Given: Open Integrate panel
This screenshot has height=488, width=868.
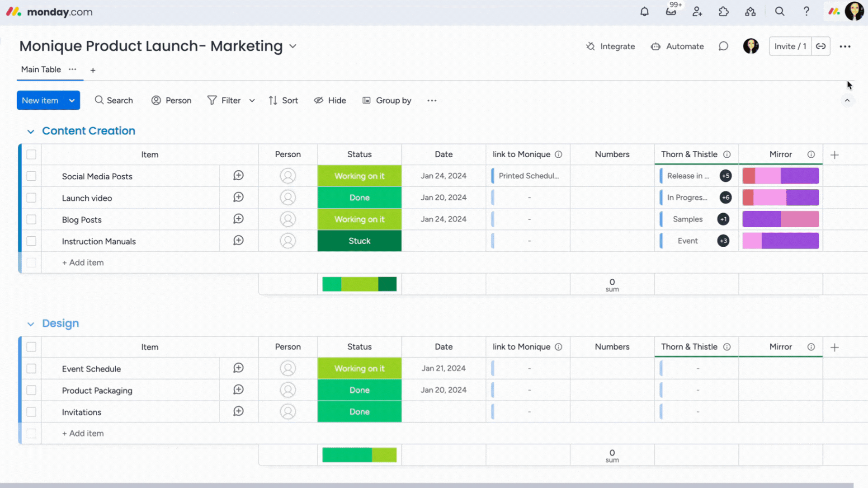Looking at the screenshot, I should pyautogui.click(x=610, y=46).
